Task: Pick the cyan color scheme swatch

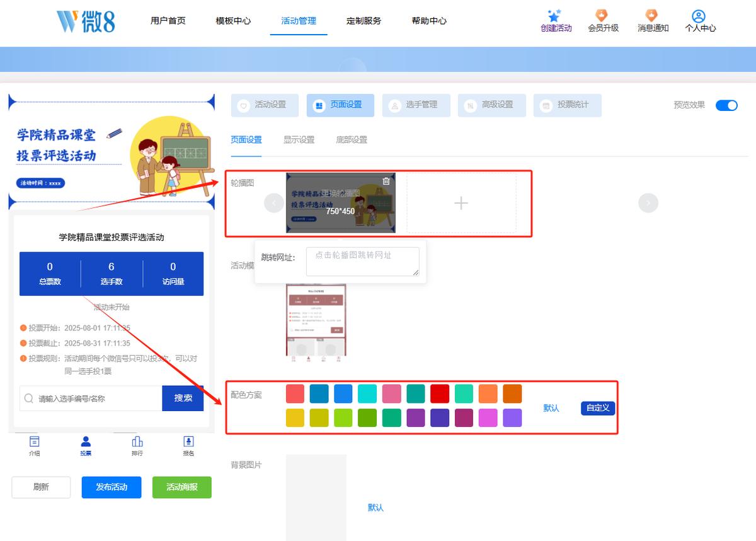Action: tap(367, 394)
